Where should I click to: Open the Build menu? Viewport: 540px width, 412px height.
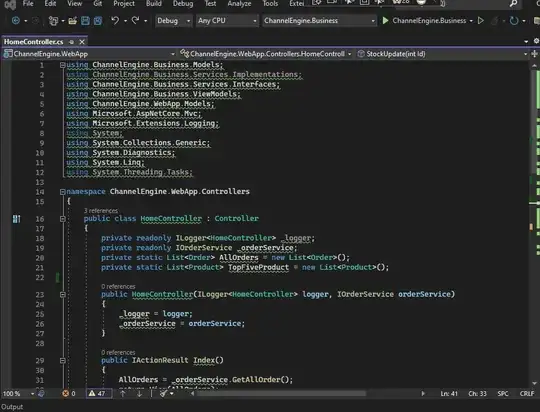click(x=154, y=4)
